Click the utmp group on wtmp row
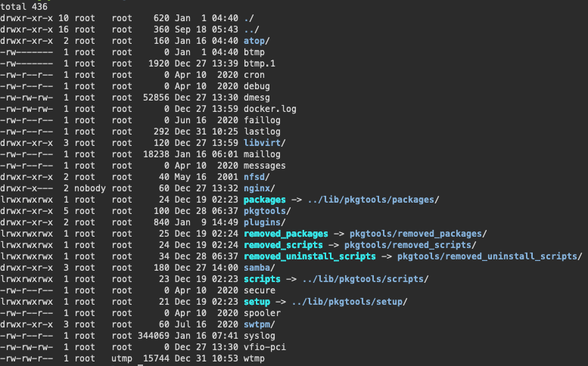 point(122,358)
